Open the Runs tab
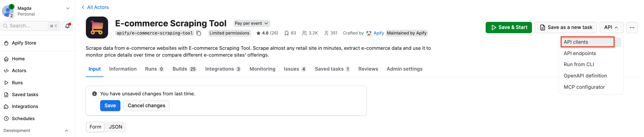Screen dimensions: 644x137 point(154,69)
